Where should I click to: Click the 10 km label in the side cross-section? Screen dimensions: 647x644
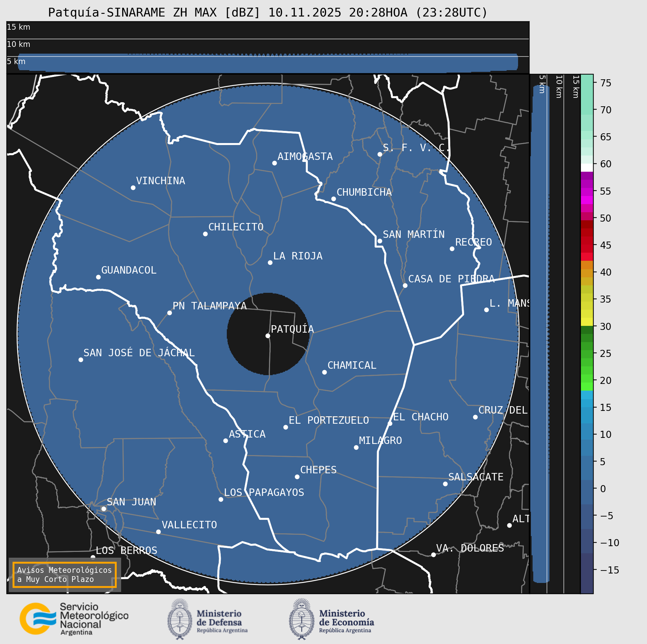pos(559,87)
